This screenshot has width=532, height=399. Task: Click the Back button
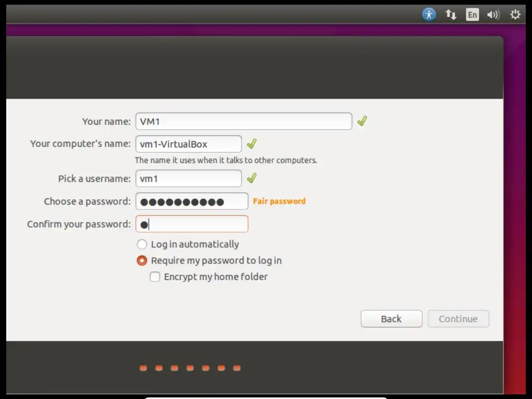tap(392, 318)
